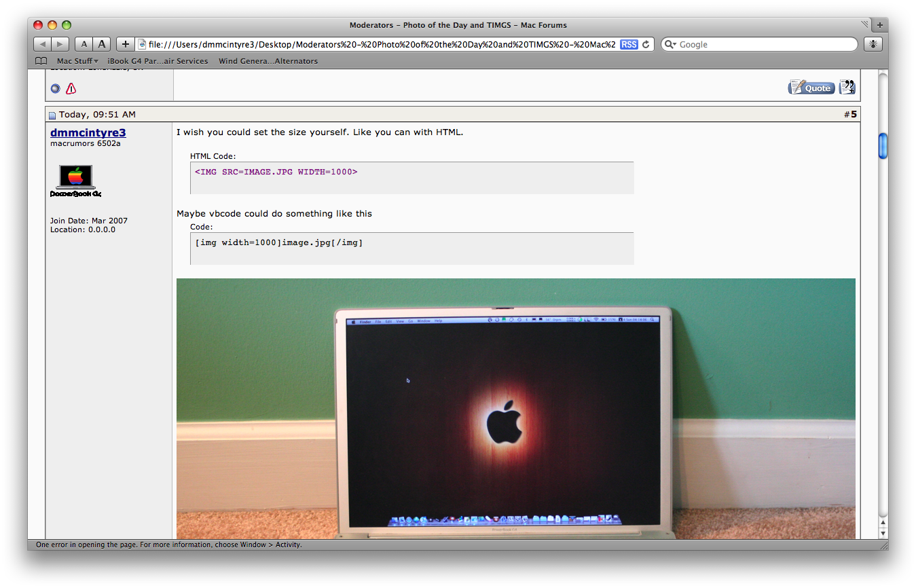Screen dimensions: 916x588
Task: Click the bug report toolbar icon
Action: coord(873,44)
